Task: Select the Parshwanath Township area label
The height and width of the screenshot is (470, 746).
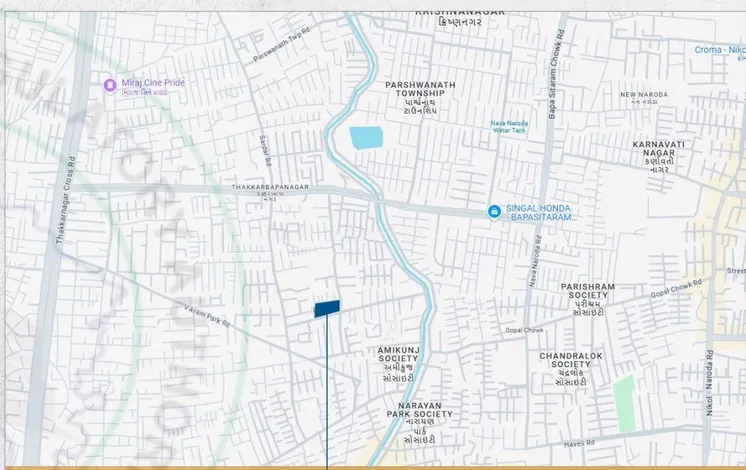Action: pos(420,90)
